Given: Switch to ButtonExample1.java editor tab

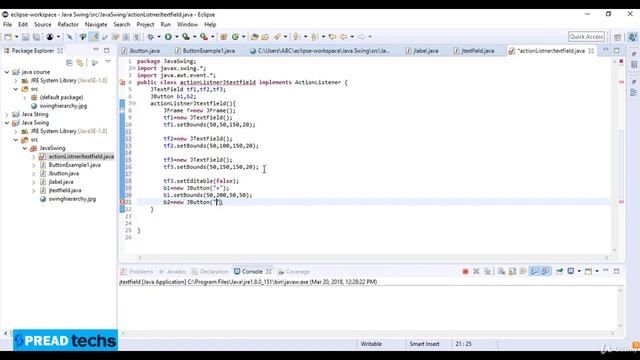Looking at the screenshot, I should [205, 51].
